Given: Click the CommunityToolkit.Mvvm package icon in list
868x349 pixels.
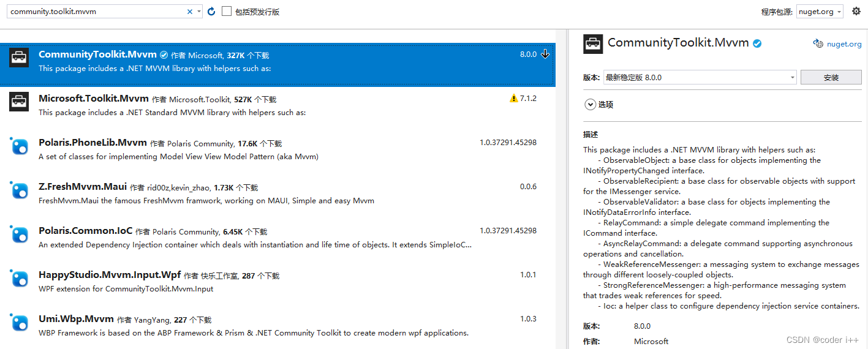Looking at the screenshot, I should tap(19, 58).
